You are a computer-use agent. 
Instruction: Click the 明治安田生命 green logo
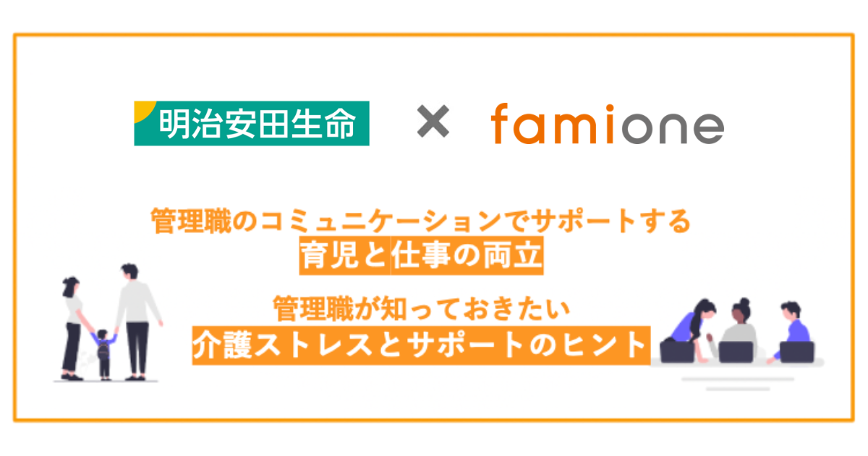(252, 124)
